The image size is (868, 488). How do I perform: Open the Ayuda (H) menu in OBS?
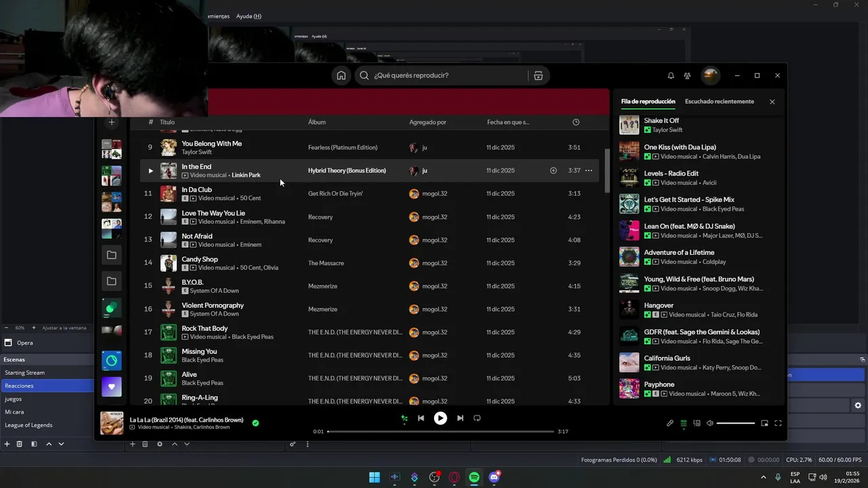(249, 16)
